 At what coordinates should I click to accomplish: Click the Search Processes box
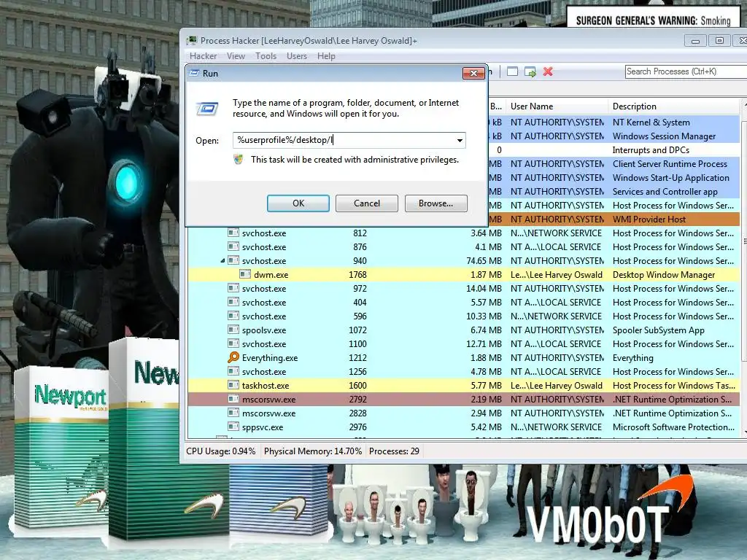pos(686,71)
